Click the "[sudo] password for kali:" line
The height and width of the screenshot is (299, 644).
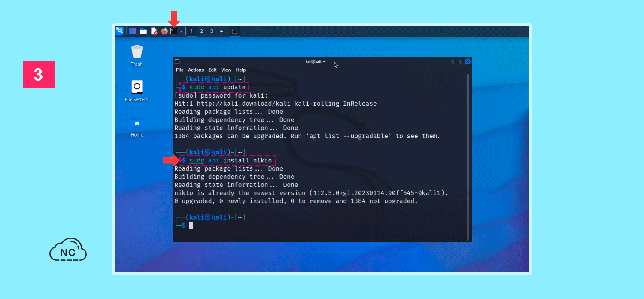coord(221,95)
